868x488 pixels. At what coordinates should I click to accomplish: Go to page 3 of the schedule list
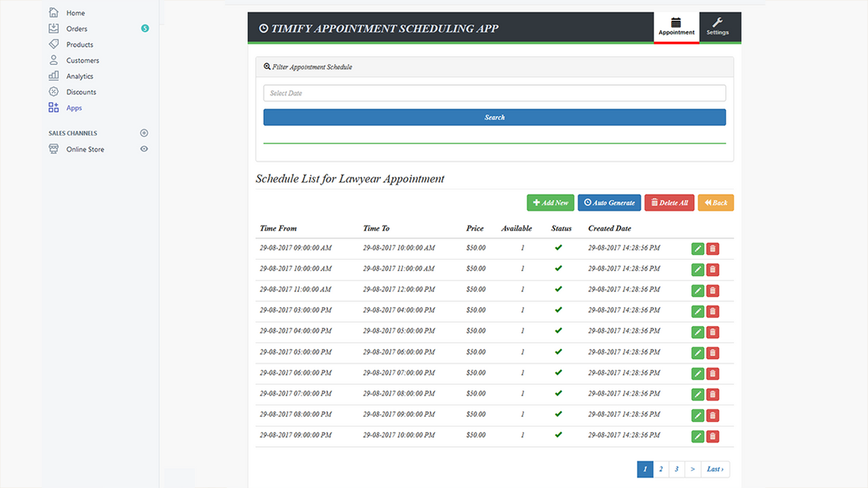coord(676,469)
